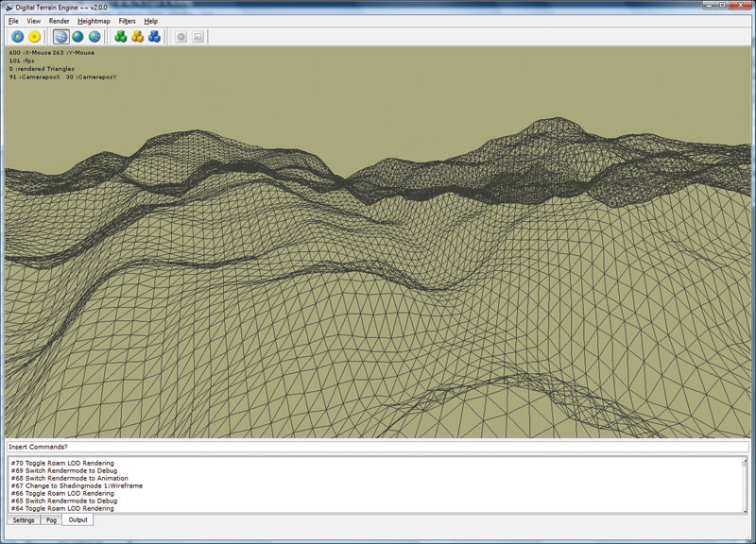
Task: Select the solid blue-green globe icon
Action: click(x=77, y=37)
